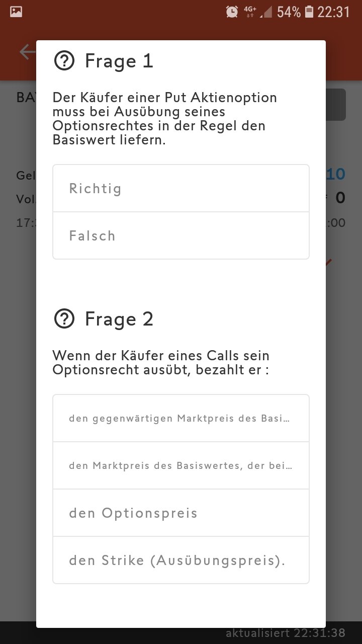Tap the "aktualisiert 22:31:38" timestamp
The image size is (362, 644).
[285, 633]
